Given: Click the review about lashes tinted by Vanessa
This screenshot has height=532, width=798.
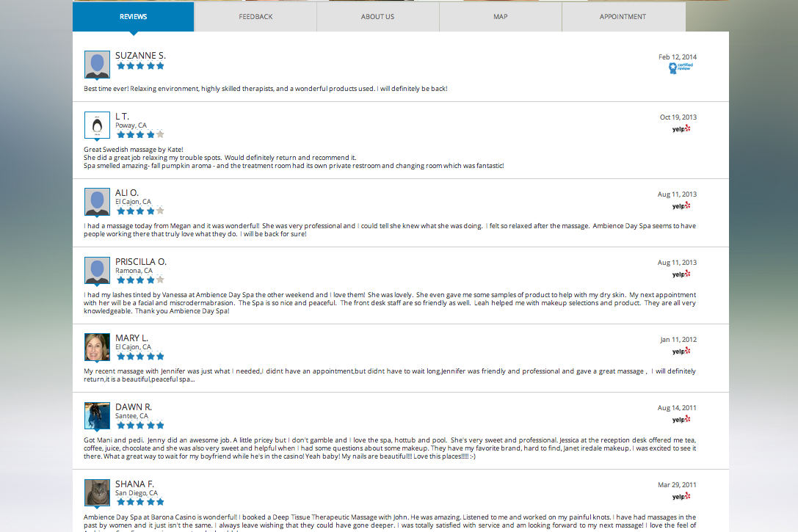Looking at the screenshot, I should 390,302.
